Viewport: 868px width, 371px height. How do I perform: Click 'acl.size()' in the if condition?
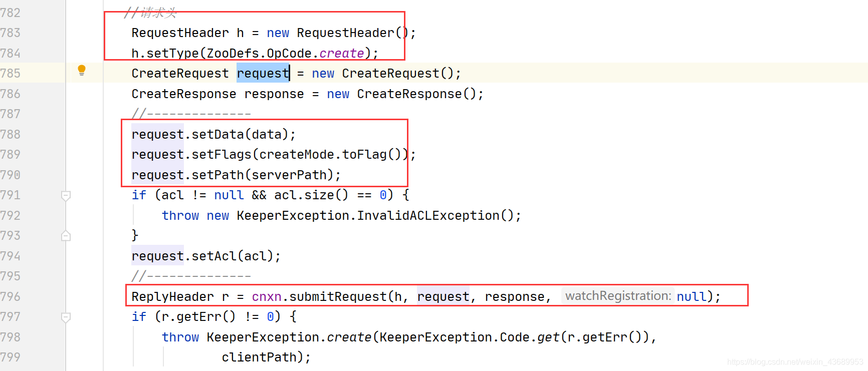[x=311, y=195]
